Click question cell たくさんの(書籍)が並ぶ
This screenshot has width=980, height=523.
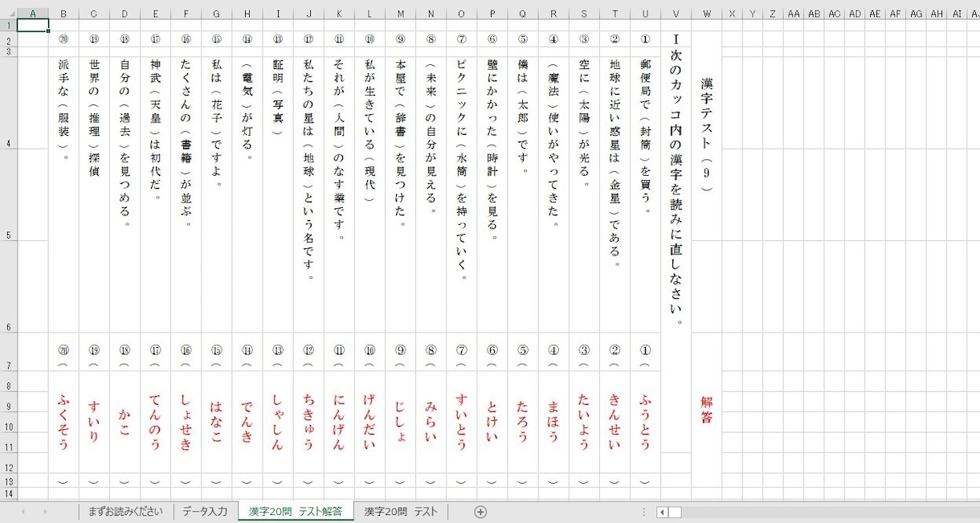click(x=186, y=195)
